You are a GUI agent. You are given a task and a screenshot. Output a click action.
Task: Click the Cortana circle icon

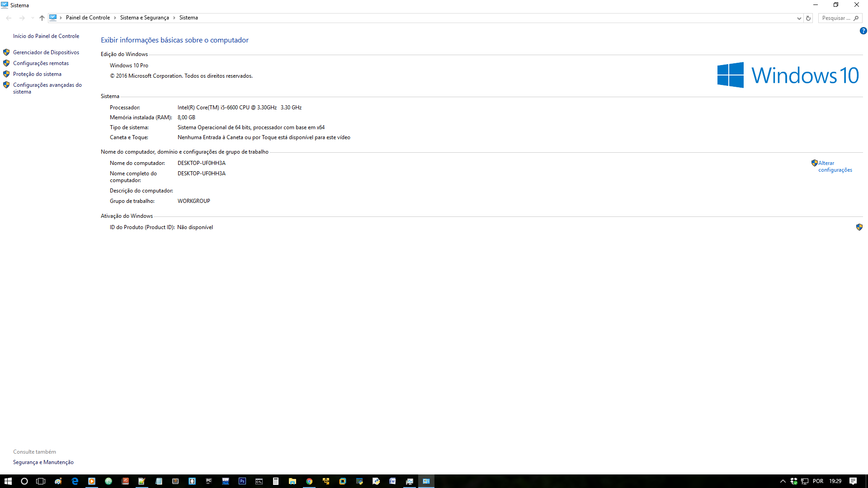[x=24, y=481]
